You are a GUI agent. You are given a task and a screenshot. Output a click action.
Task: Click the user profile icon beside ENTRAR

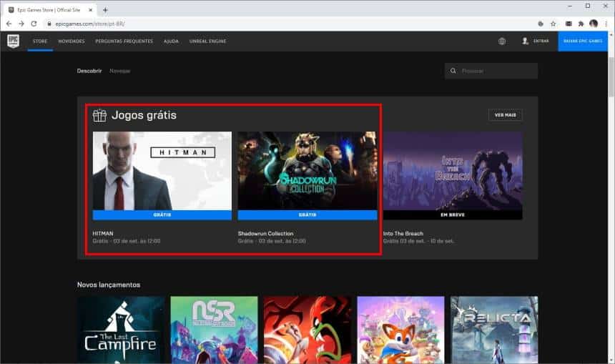[525, 41]
